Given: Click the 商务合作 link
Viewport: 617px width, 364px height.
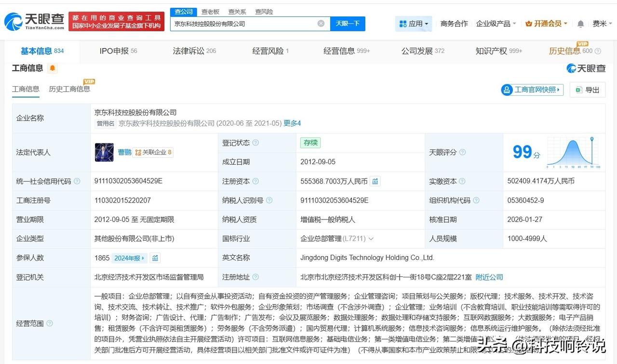Looking at the screenshot, I should point(454,24).
